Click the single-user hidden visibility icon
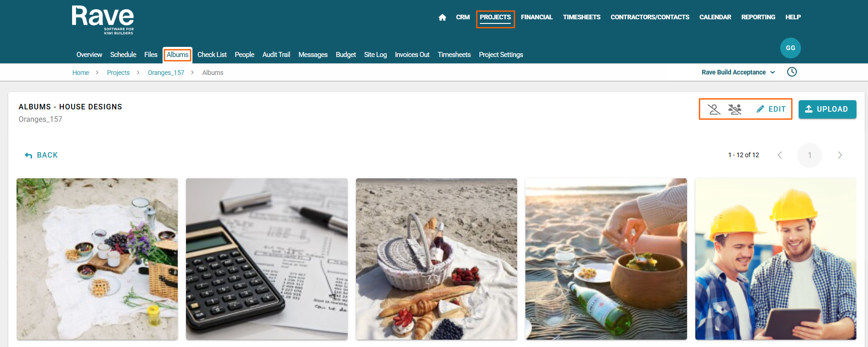This screenshot has width=868, height=347. (x=714, y=109)
